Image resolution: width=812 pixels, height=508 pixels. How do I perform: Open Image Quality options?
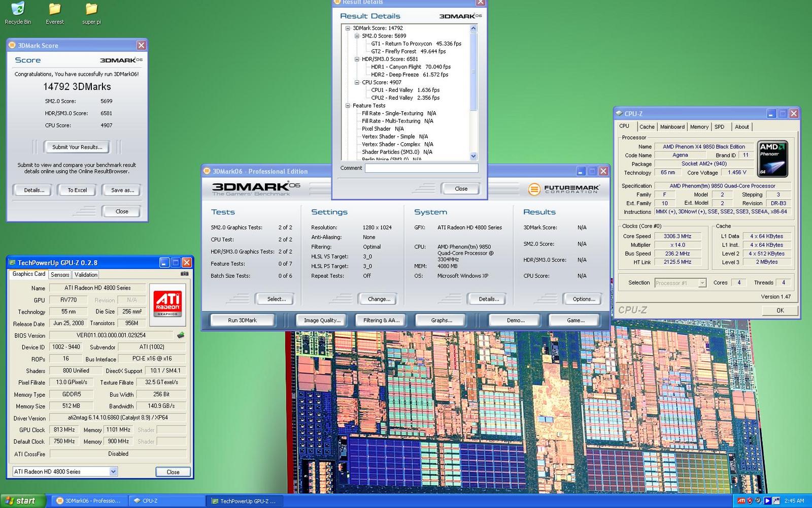pos(322,320)
